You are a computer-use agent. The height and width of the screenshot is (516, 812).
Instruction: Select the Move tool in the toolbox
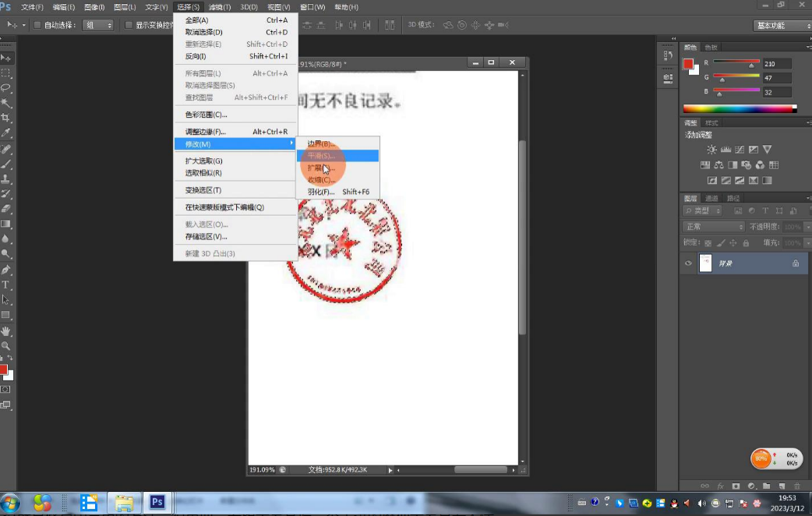pos(6,58)
